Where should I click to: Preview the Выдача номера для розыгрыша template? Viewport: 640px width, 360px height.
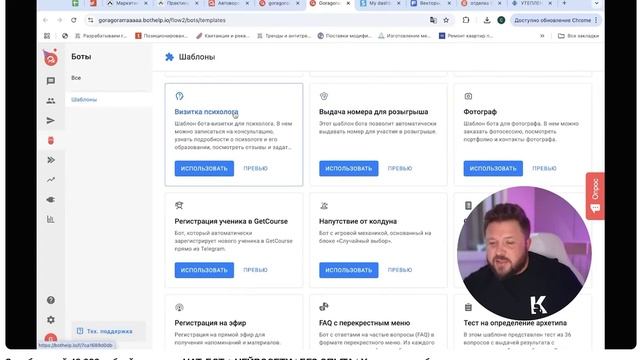pyautogui.click(x=400, y=168)
